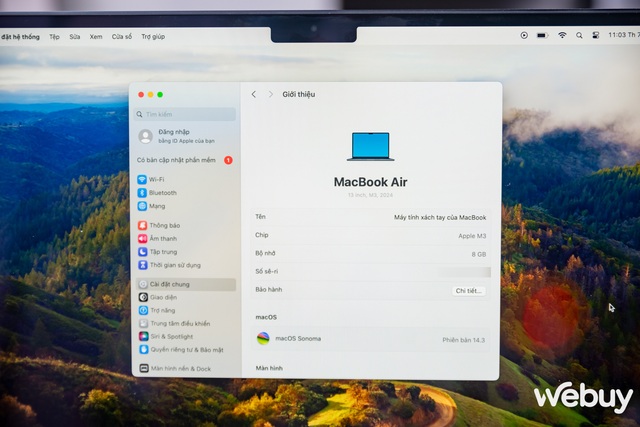Select Tập trung focus moon icon

click(x=142, y=252)
